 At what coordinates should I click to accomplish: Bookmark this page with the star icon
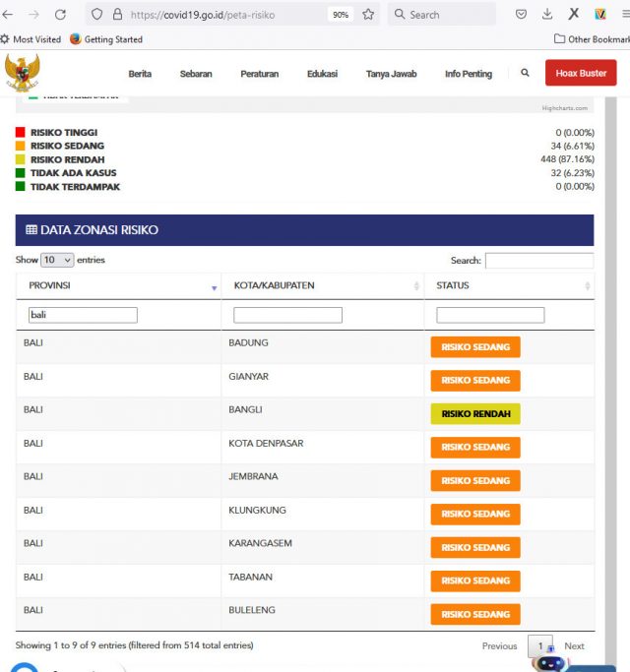point(368,15)
